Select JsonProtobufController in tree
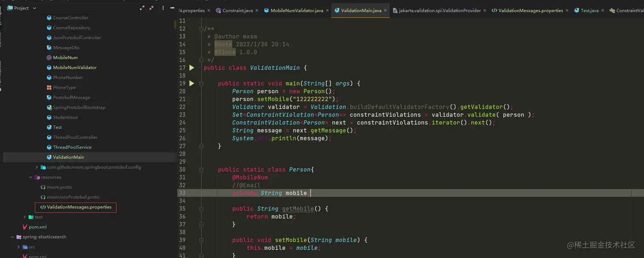The width and height of the screenshot is (644, 258). tap(77, 37)
